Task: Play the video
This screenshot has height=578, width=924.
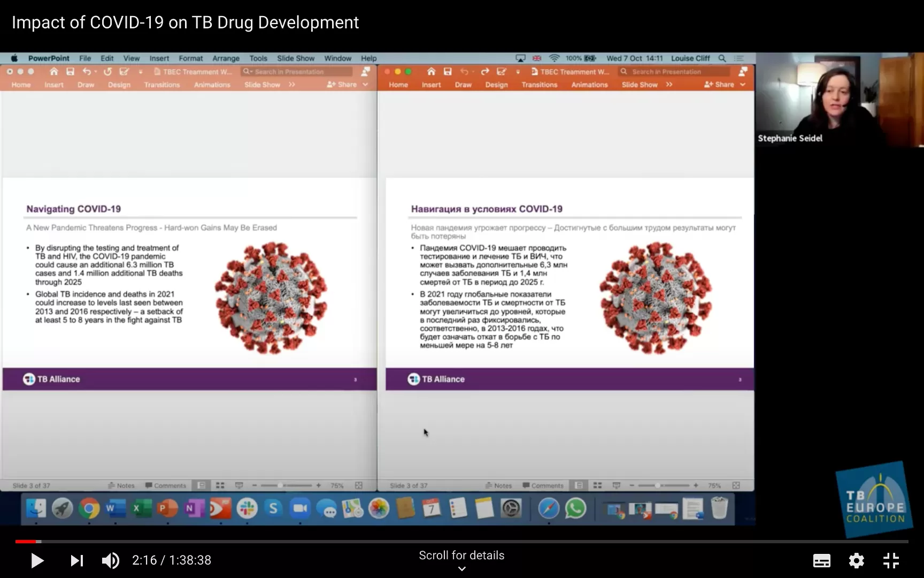Action: tap(37, 560)
